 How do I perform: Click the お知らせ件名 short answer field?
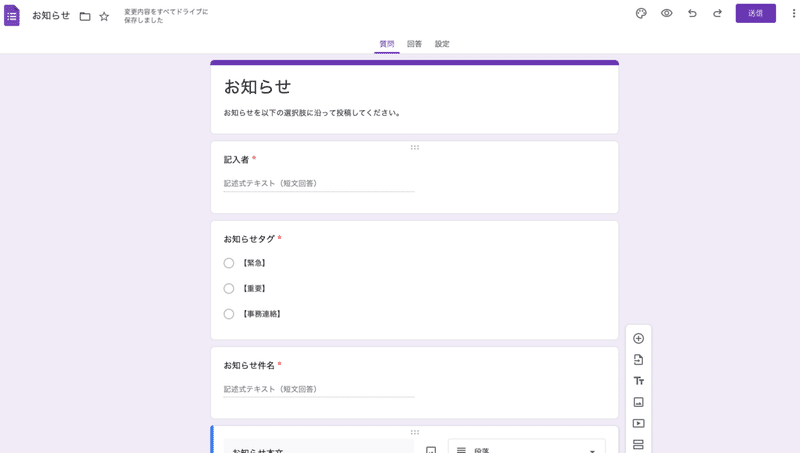(319, 389)
